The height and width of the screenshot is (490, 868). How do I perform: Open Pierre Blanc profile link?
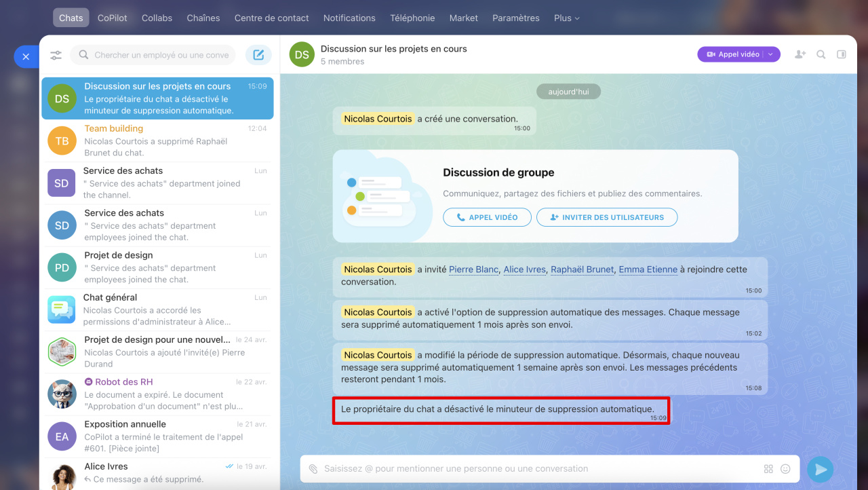pyautogui.click(x=474, y=269)
